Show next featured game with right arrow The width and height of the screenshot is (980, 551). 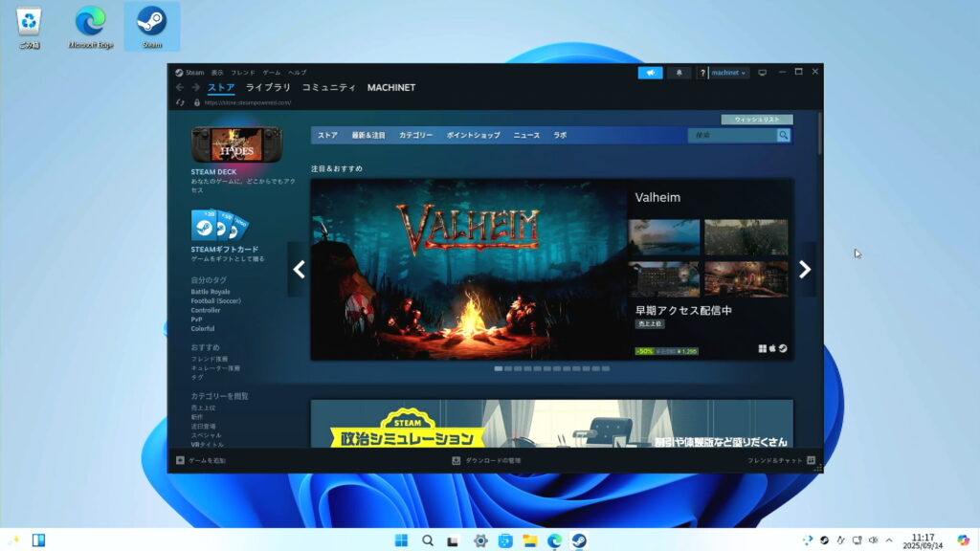pyautogui.click(x=805, y=270)
